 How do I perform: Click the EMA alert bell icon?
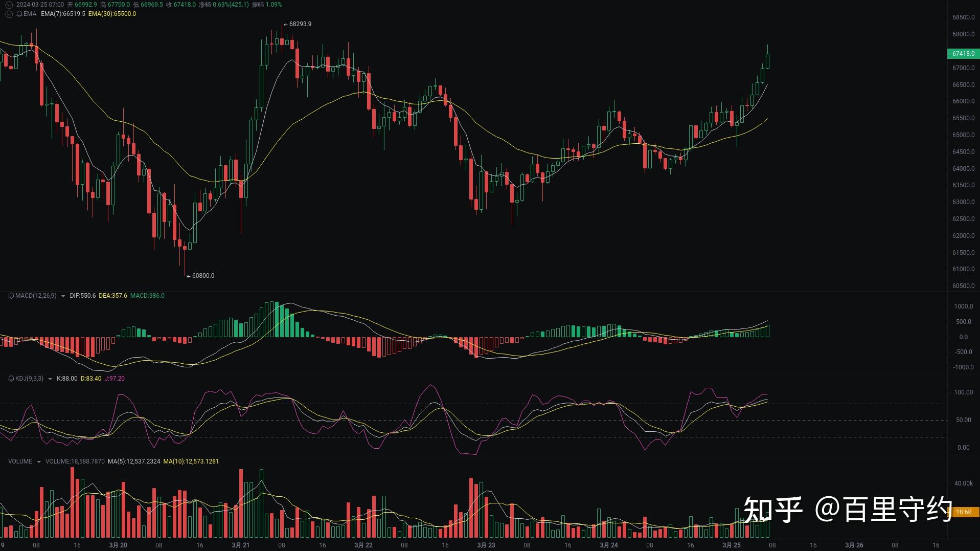pyautogui.click(x=19, y=14)
